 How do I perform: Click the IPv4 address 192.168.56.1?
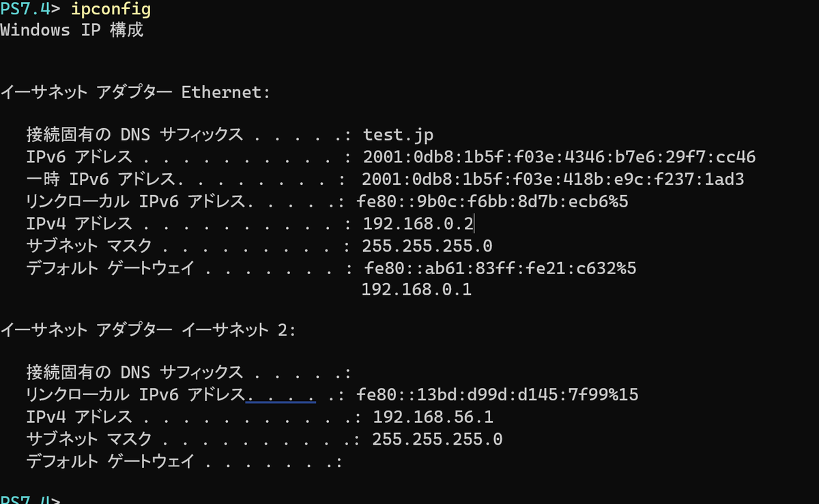[433, 417]
